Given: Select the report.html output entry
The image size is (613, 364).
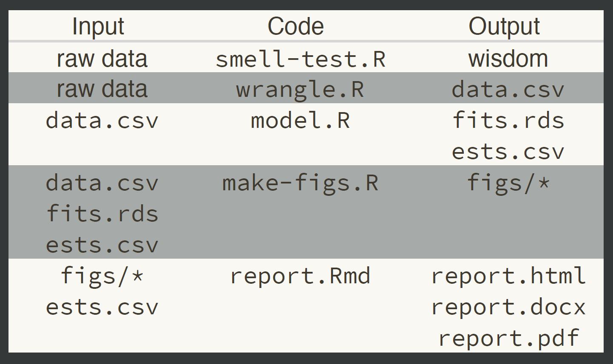Looking at the screenshot, I should (508, 276).
